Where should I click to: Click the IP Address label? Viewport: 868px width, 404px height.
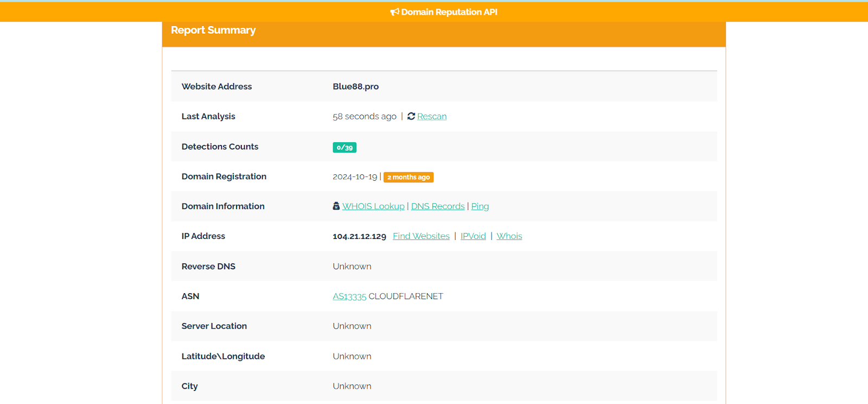pos(203,236)
